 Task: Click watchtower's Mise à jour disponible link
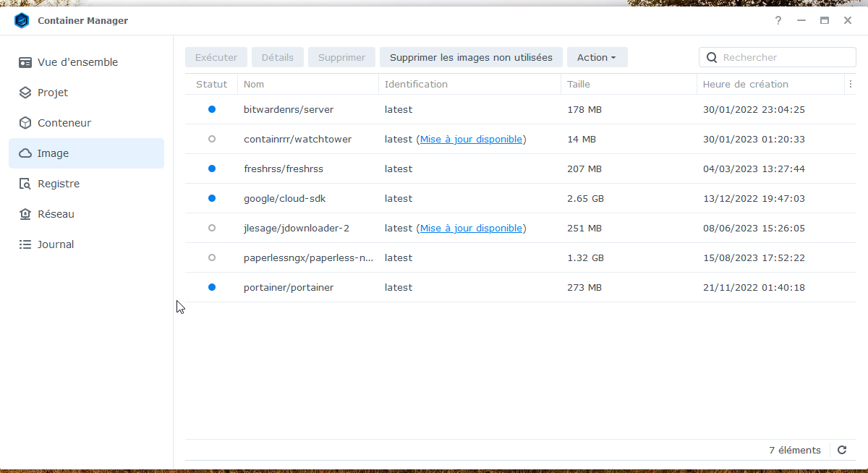(472, 139)
